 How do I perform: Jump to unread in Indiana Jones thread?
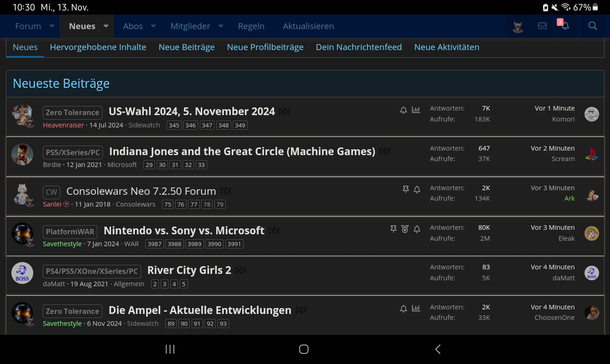coord(385,151)
